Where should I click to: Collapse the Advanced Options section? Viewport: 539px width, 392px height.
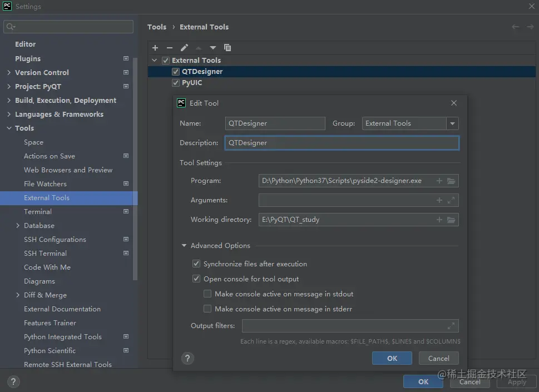click(184, 246)
